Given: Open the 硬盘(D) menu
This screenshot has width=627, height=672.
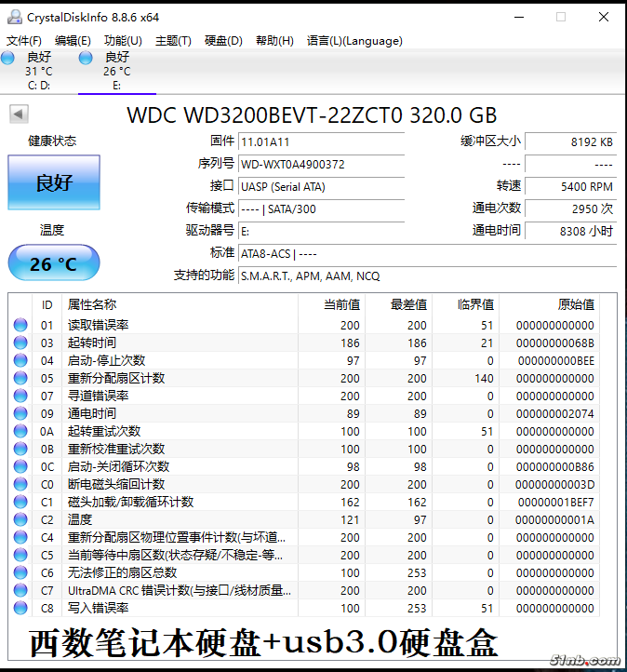Looking at the screenshot, I should 223,41.
